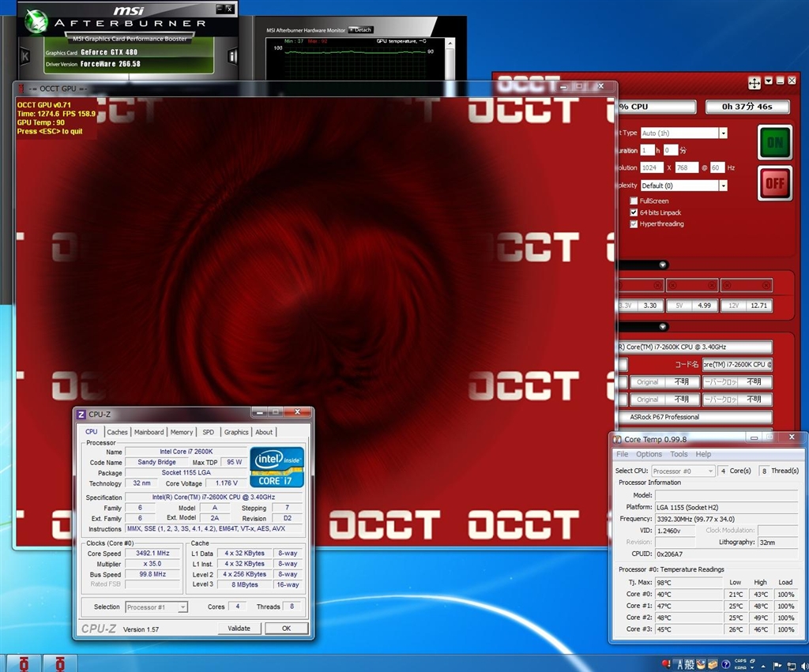Switch to the Memory tab in CPU-Z

182,432
